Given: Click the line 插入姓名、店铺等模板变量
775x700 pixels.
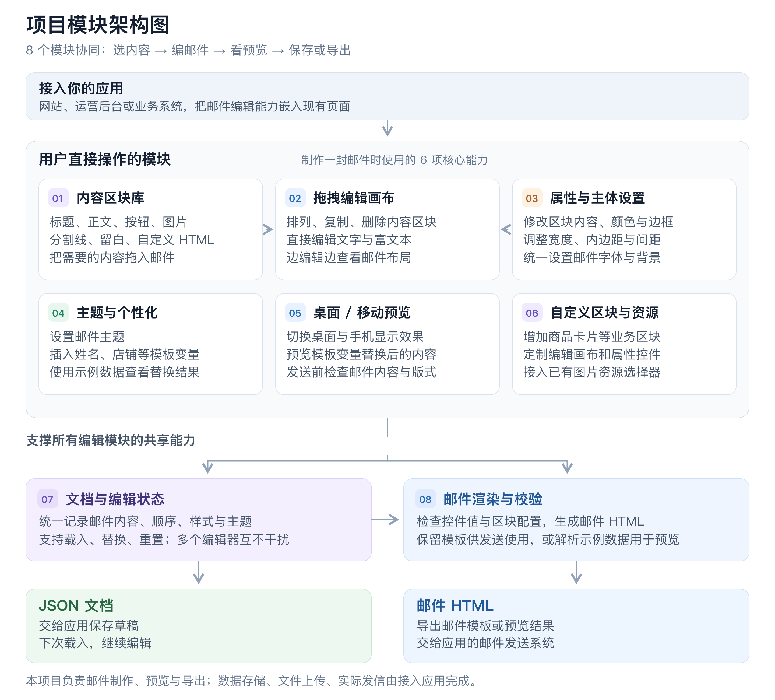Looking at the screenshot, I should pos(125,354).
